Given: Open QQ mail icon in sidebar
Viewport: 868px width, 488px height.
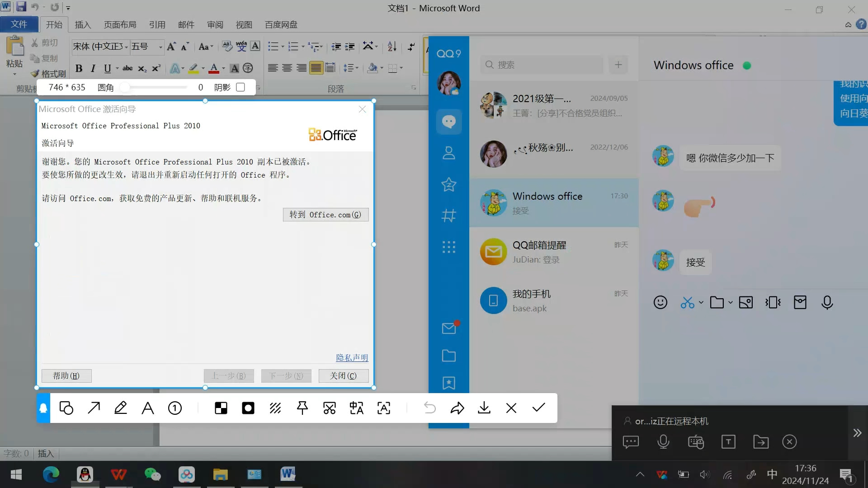Looking at the screenshot, I should [x=449, y=328].
